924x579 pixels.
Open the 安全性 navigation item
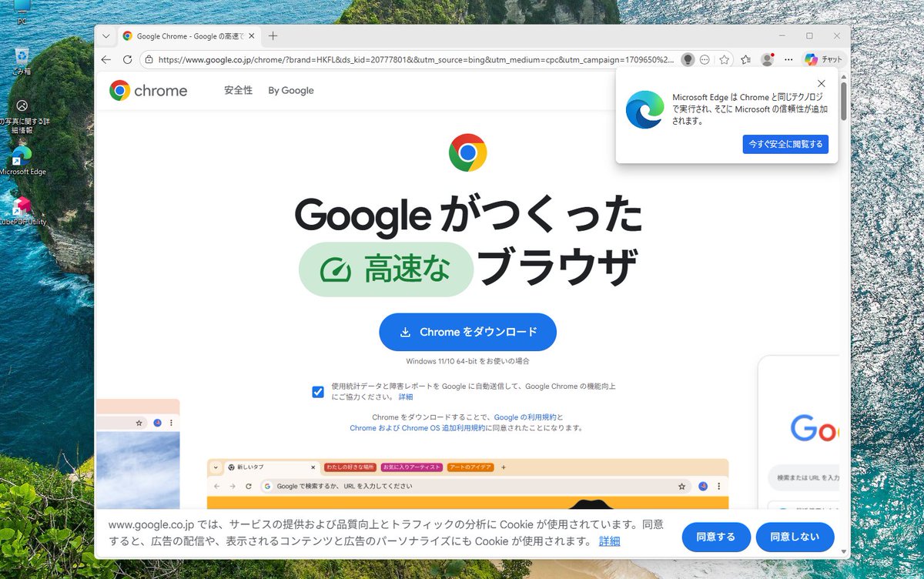point(238,90)
